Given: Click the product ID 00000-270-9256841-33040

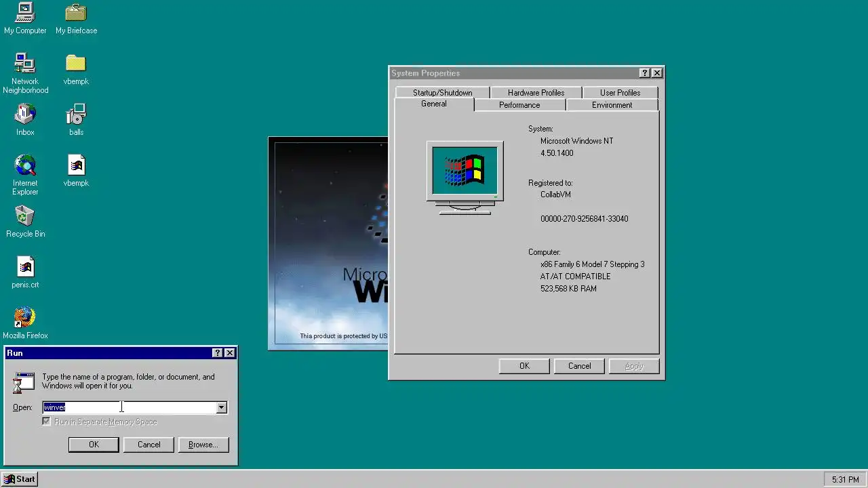Looking at the screenshot, I should point(584,219).
